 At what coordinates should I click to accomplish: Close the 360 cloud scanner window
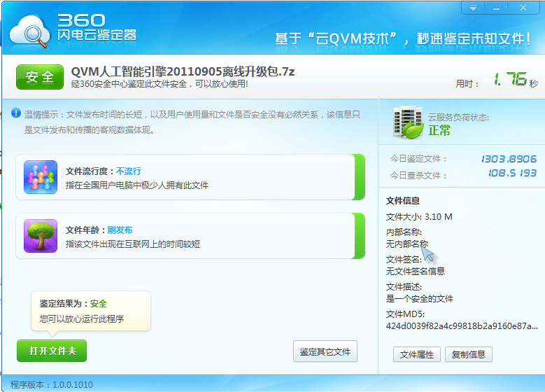pos(523,8)
